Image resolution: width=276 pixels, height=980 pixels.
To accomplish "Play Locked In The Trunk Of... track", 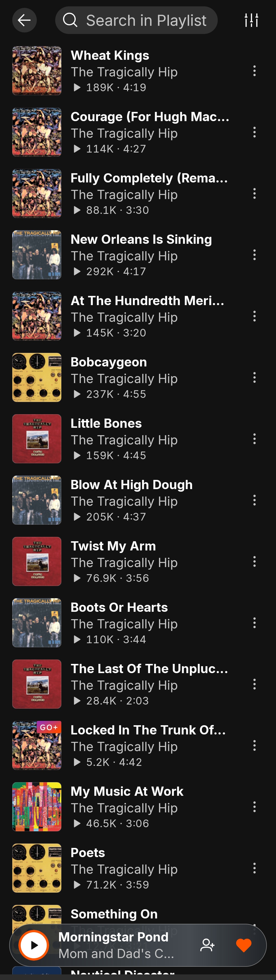I will point(138,746).
